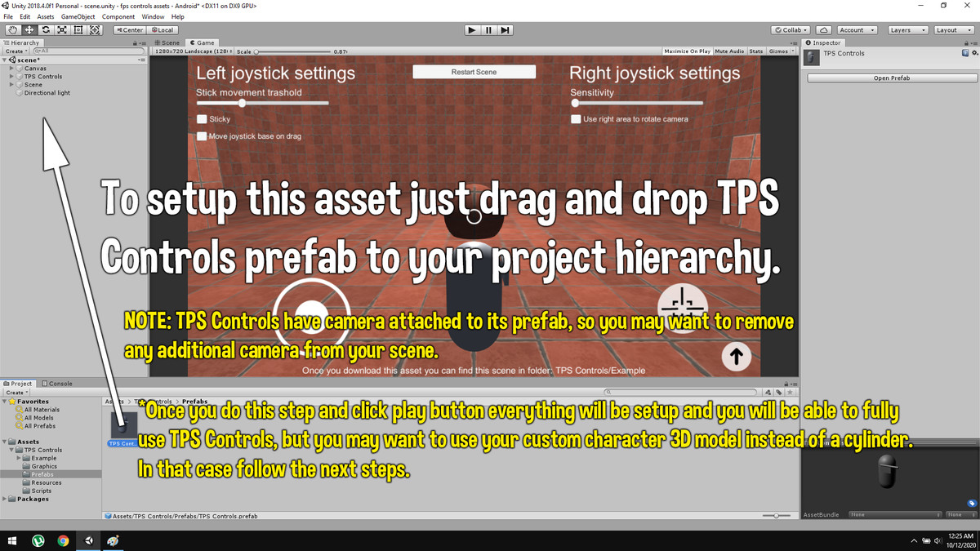Click the Pause button
Image resolution: width=980 pixels, height=551 pixels.
coord(488,30)
